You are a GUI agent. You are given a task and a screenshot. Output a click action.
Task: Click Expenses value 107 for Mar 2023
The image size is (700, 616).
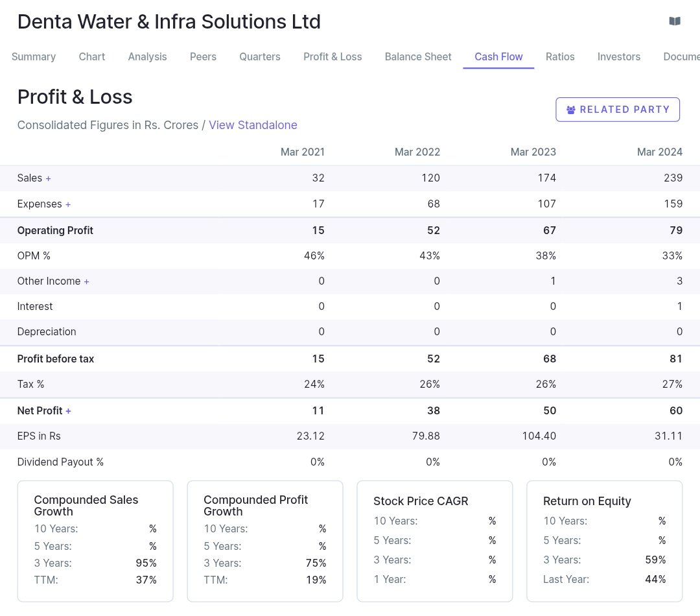click(546, 204)
